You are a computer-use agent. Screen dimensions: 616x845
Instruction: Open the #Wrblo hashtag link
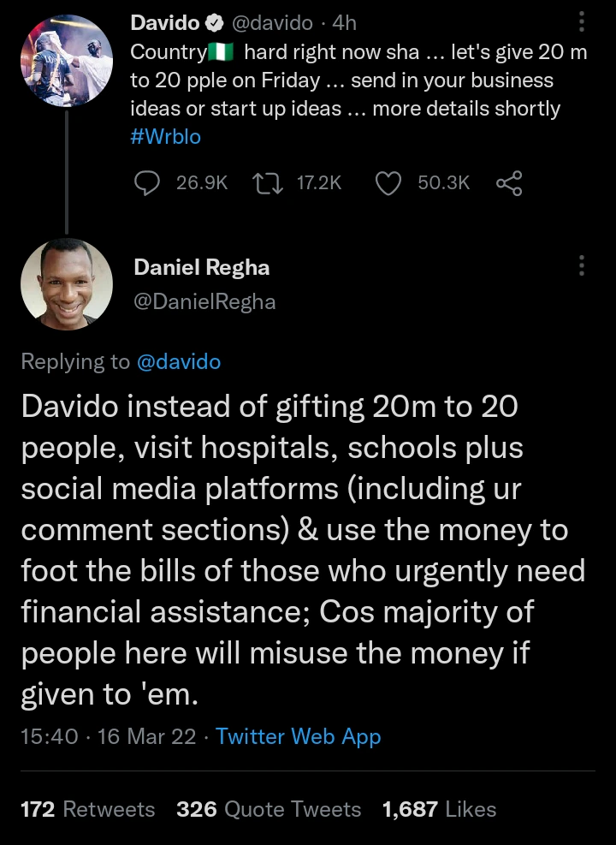165,137
